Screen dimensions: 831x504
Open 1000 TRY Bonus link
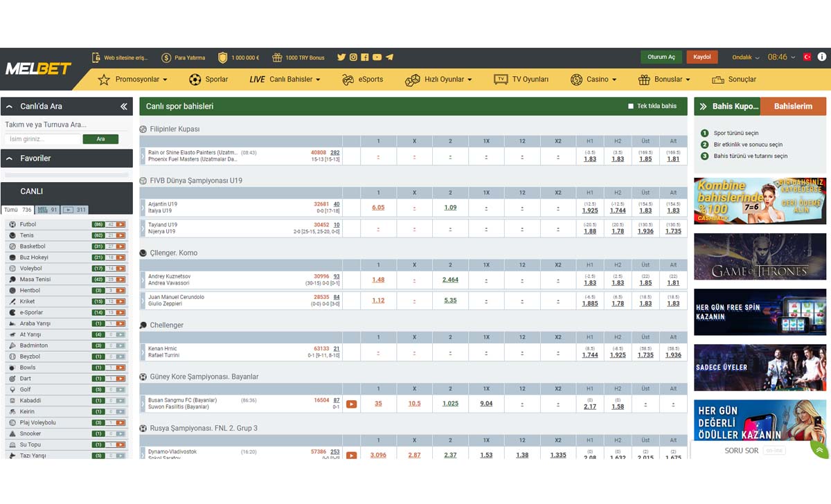click(x=305, y=57)
